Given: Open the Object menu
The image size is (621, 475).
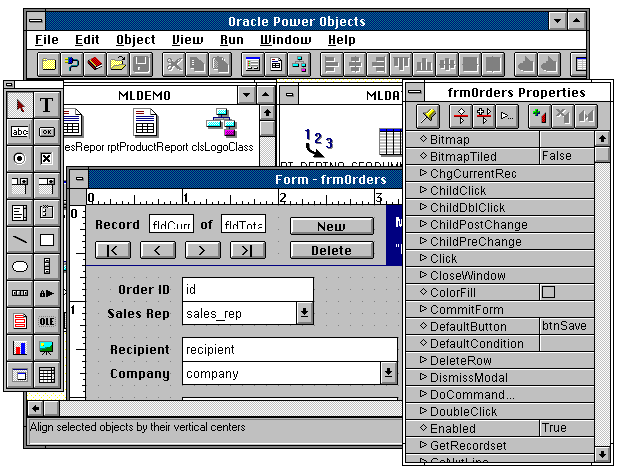Looking at the screenshot, I should [x=135, y=40].
